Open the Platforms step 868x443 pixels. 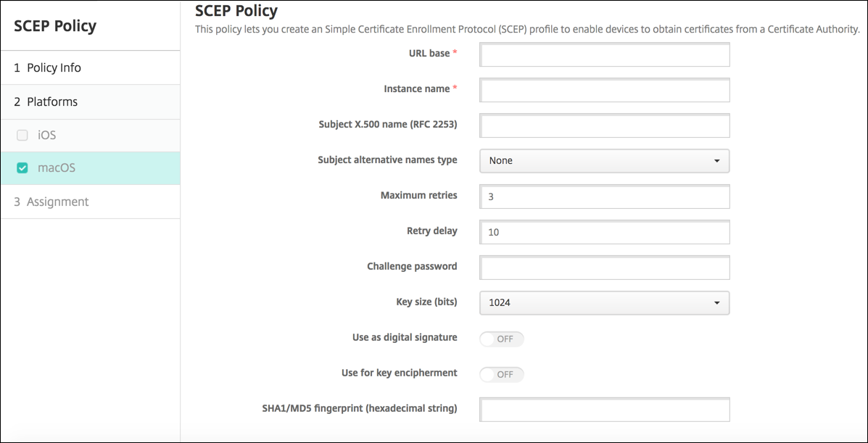click(51, 102)
